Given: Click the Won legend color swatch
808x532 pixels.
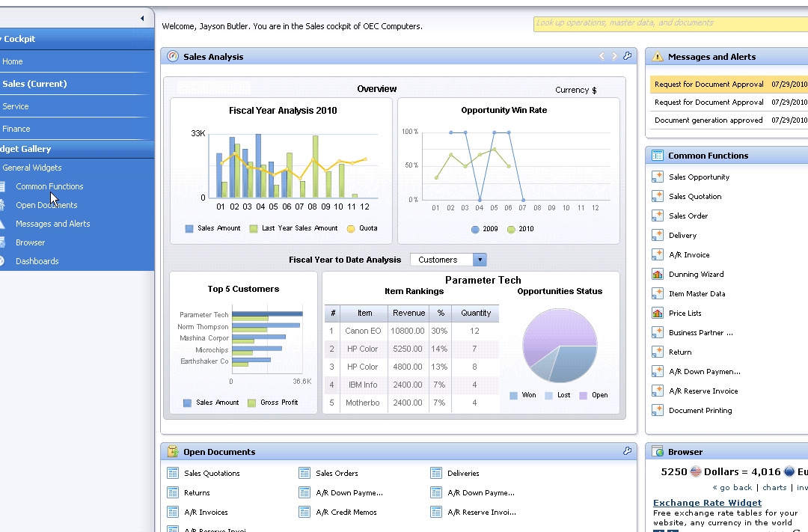Looking at the screenshot, I should pos(513,396).
